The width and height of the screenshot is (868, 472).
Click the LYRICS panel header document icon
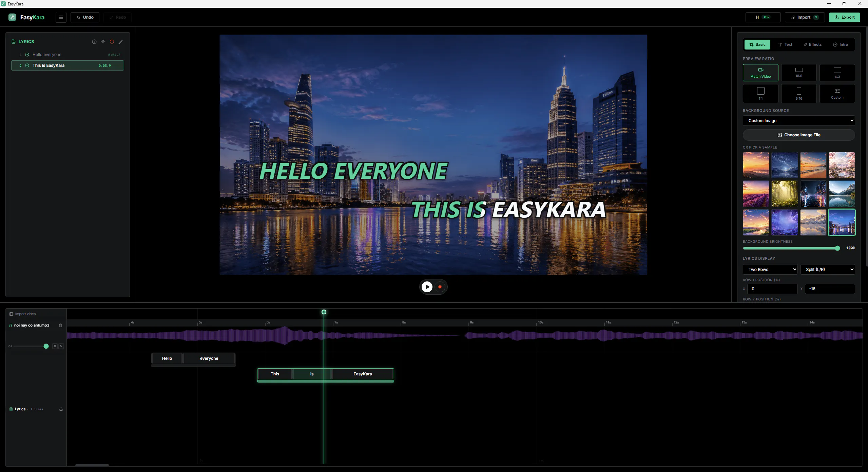(14, 42)
